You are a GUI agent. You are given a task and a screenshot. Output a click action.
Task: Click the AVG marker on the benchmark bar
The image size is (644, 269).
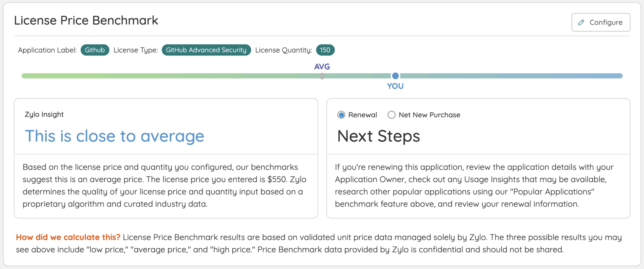tap(322, 76)
